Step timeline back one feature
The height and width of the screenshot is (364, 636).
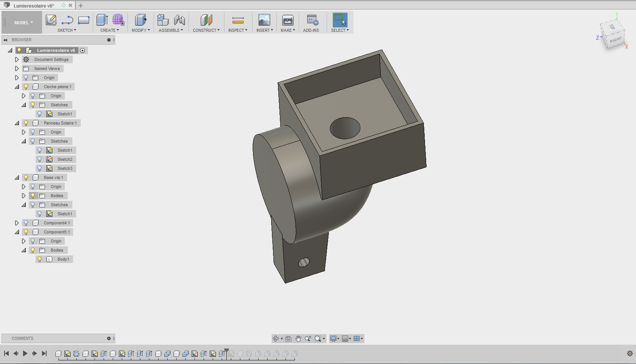coord(16,353)
